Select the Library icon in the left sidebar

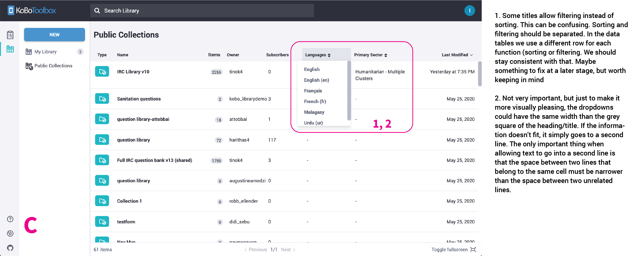click(x=10, y=49)
